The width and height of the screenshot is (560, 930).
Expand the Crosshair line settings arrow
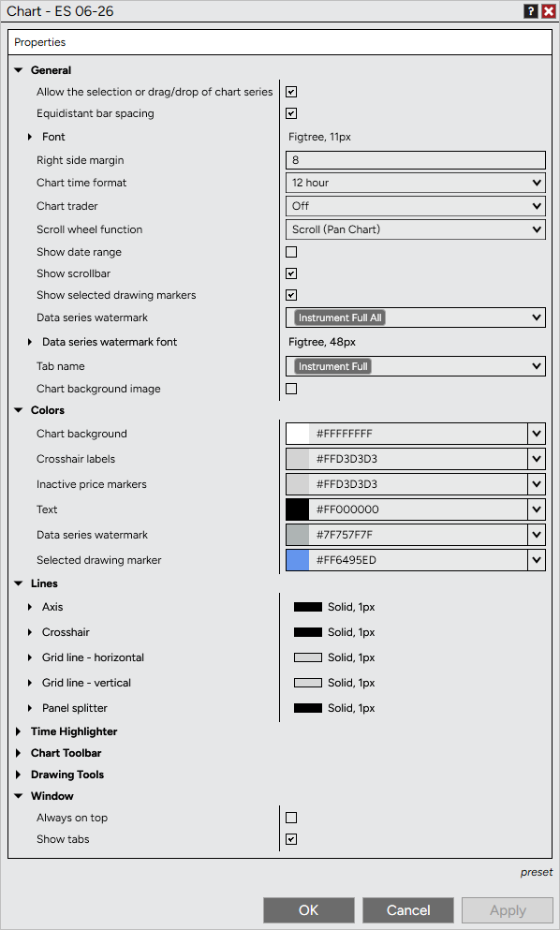[x=30, y=633]
